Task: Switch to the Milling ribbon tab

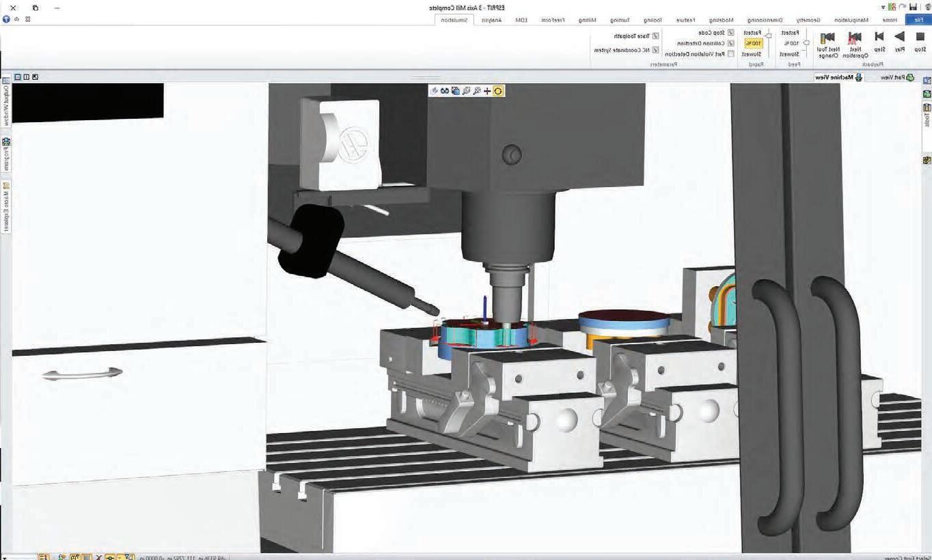Action: pos(588,20)
